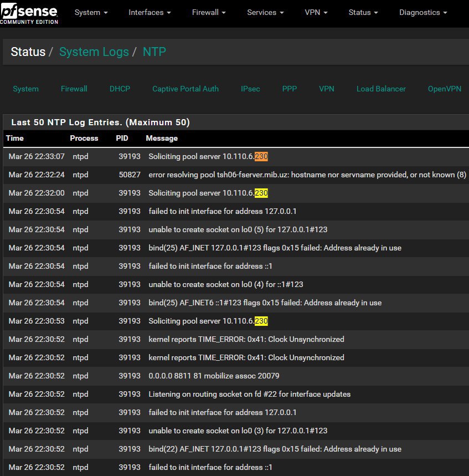Image resolution: width=469 pixels, height=476 pixels.
Task: Click the PID column header
Action: coord(122,138)
